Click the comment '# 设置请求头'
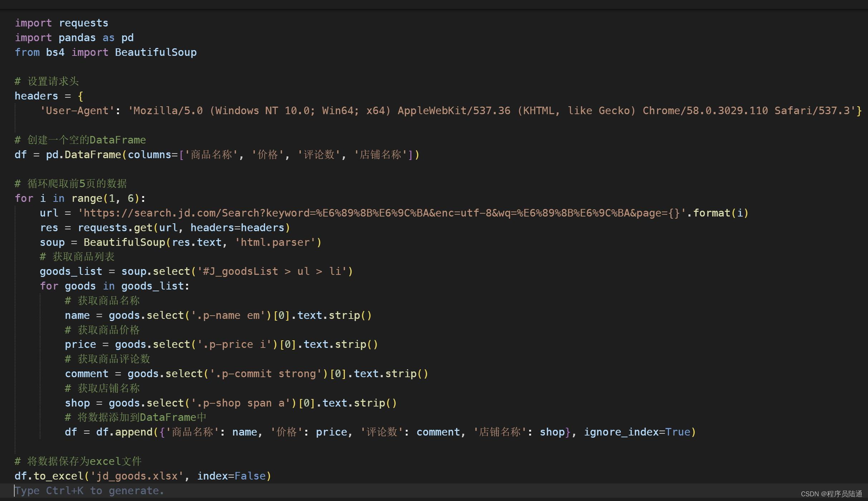868x501 pixels. [47, 81]
